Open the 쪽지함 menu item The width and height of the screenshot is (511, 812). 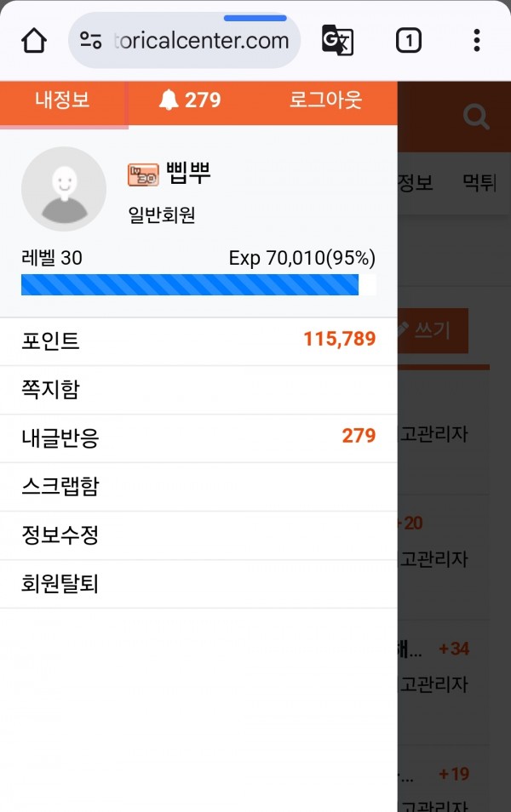[x=198, y=390]
